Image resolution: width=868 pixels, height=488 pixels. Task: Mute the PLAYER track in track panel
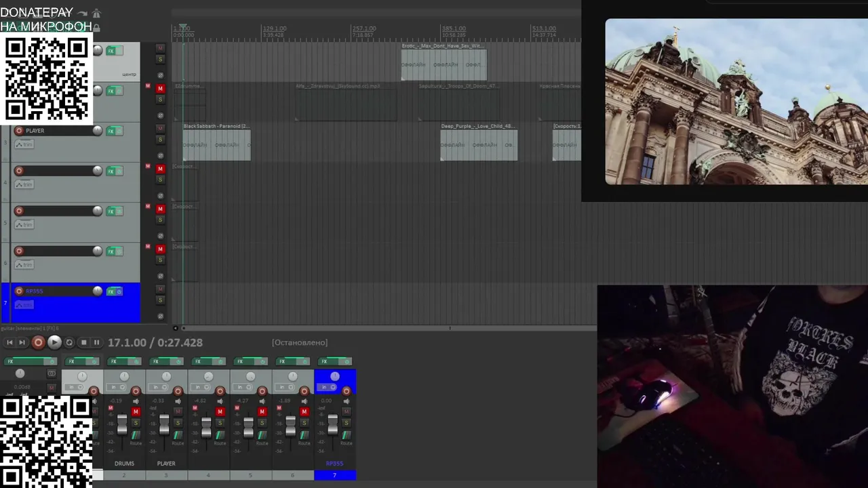point(161,128)
